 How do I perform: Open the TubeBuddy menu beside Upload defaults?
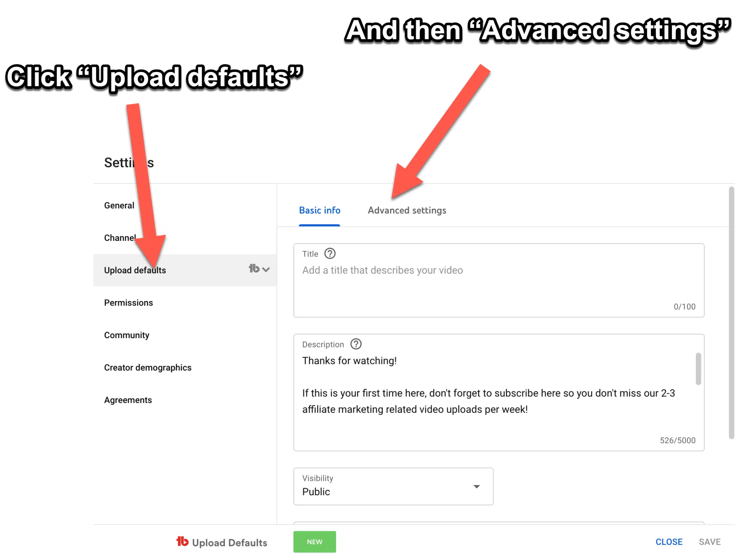(254, 269)
